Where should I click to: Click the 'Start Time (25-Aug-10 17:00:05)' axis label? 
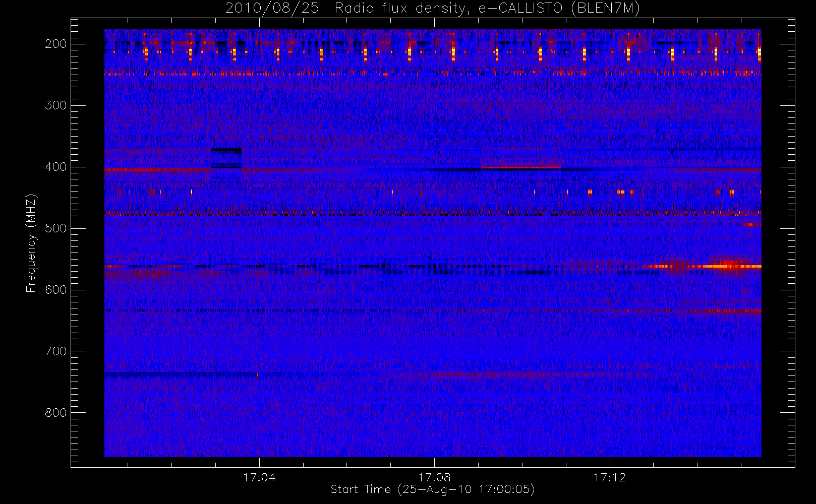click(432, 489)
